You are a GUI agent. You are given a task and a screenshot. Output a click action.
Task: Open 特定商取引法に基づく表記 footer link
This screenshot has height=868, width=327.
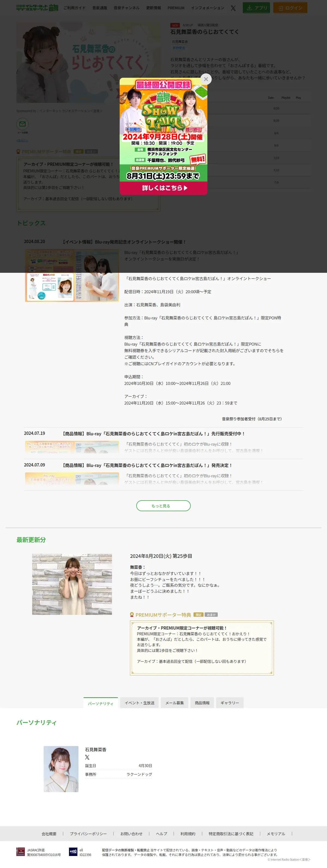pos(231,834)
